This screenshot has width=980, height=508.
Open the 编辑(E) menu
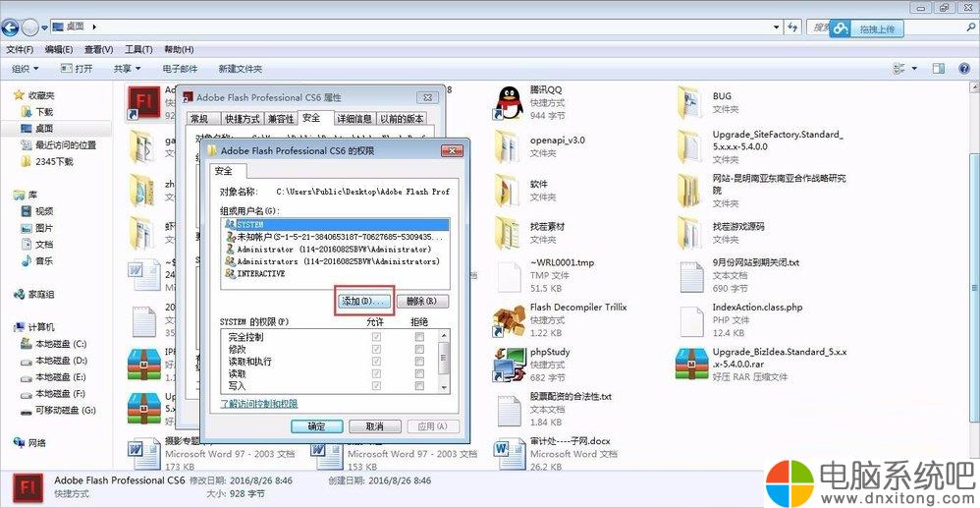click(x=59, y=49)
